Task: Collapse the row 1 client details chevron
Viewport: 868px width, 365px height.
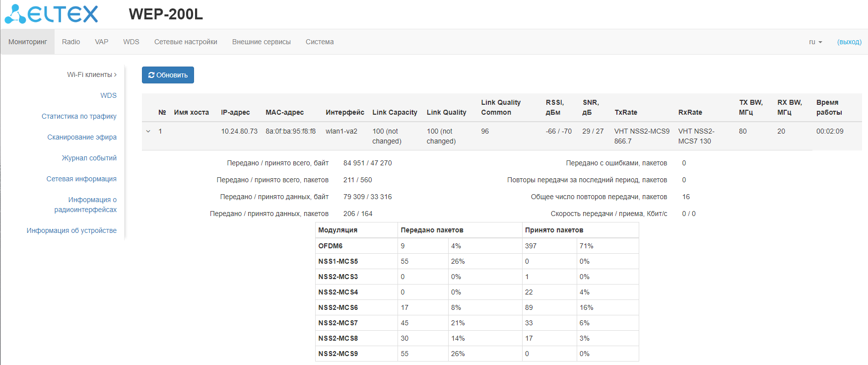Action: pos(148,132)
